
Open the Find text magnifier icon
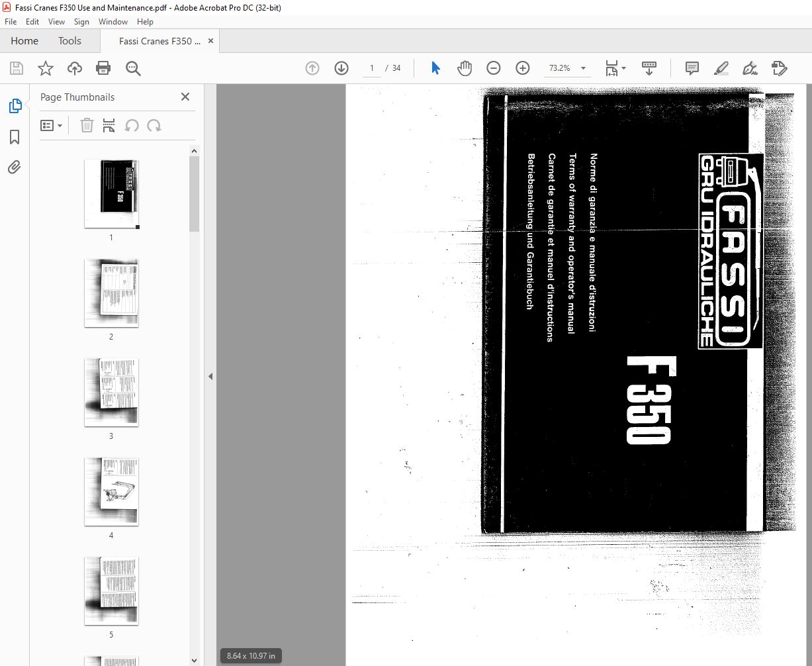click(133, 68)
